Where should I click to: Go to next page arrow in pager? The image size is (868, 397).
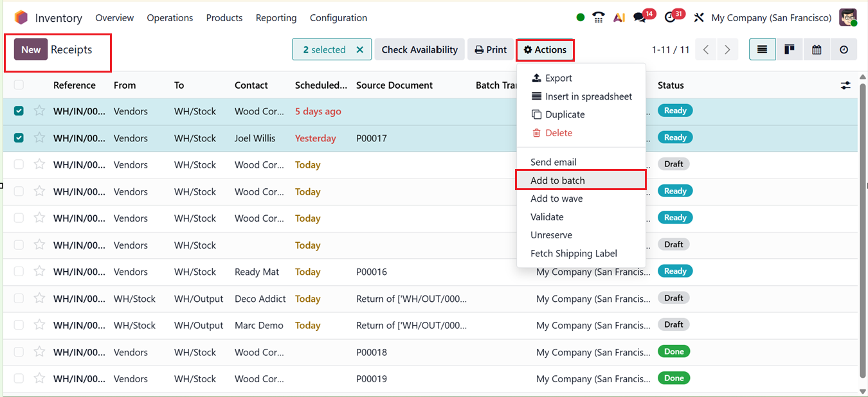point(727,49)
